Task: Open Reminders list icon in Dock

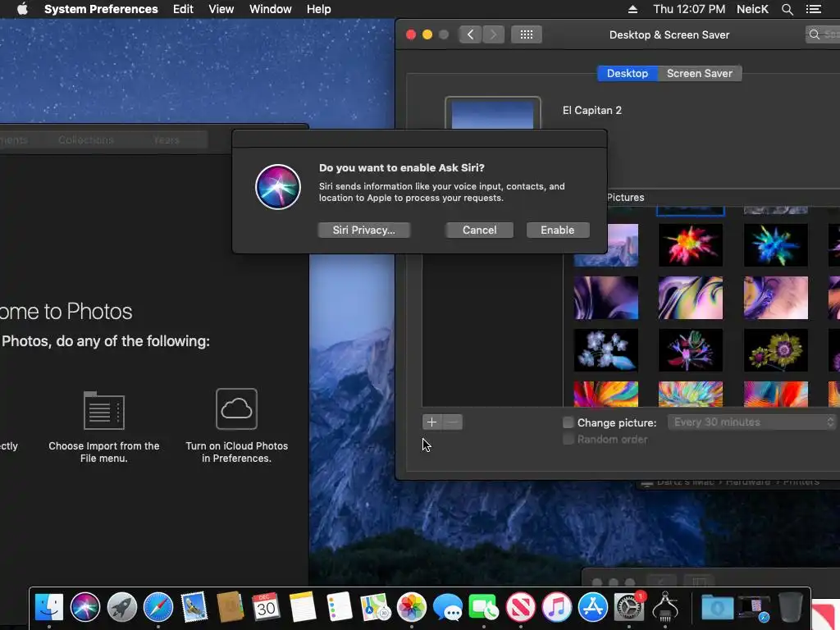Action: point(339,608)
